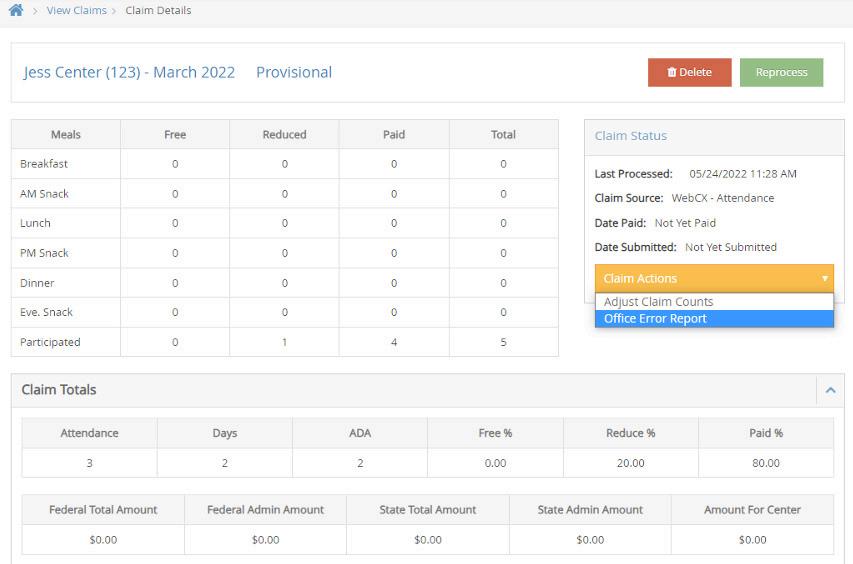Open the Claim Actions dropdown
This screenshot has width=853, height=564.
(714, 278)
